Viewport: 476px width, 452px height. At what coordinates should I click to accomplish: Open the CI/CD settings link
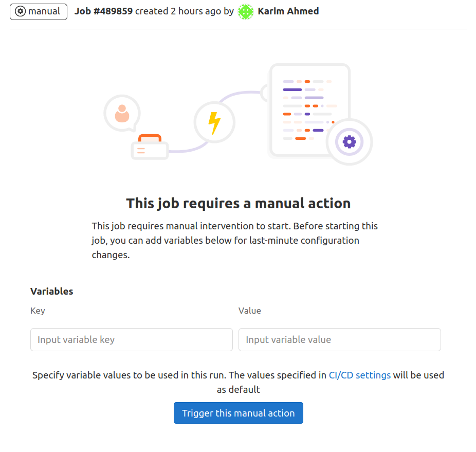[360, 375]
